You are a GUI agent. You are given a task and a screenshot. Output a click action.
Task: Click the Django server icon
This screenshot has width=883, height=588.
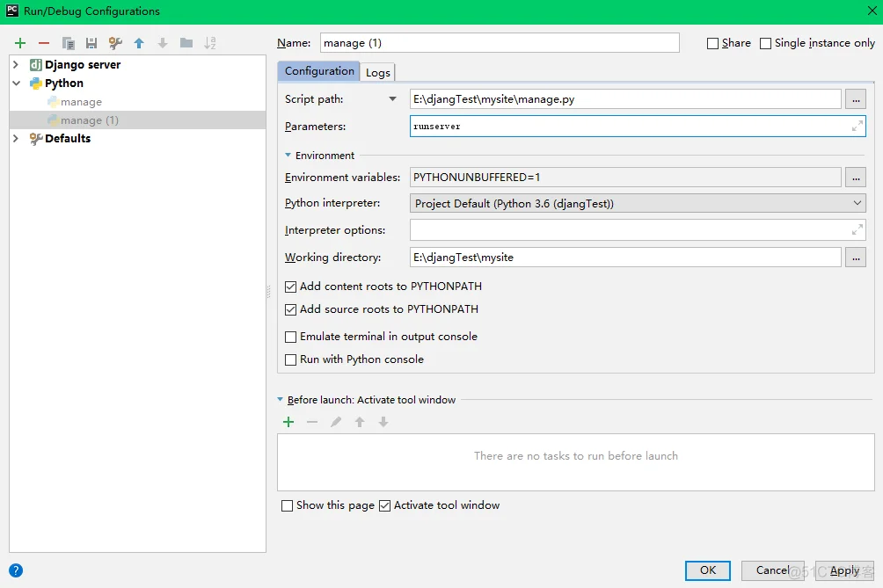point(36,65)
